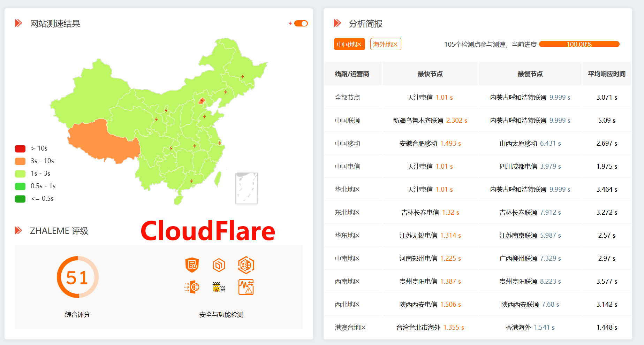
Task: Toggle the orange switch above the map
Action: [301, 23]
